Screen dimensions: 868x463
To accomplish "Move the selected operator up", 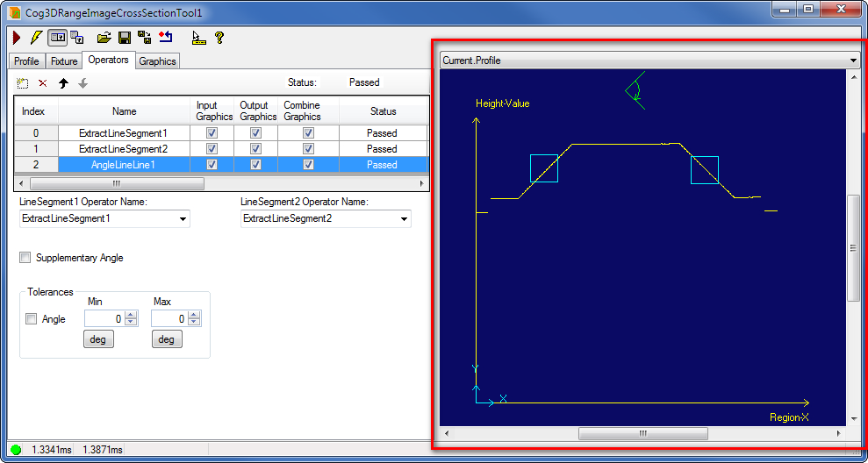I will (x=63, y=83).
